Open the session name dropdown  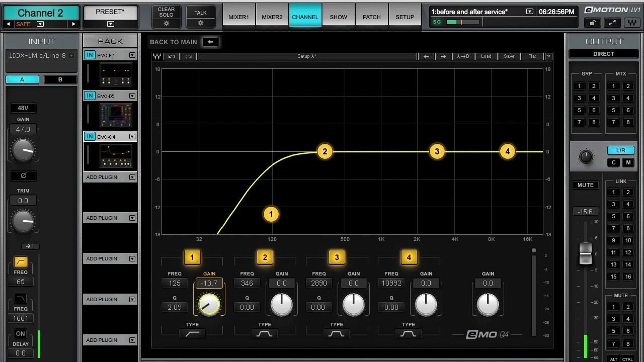point(530,12)
